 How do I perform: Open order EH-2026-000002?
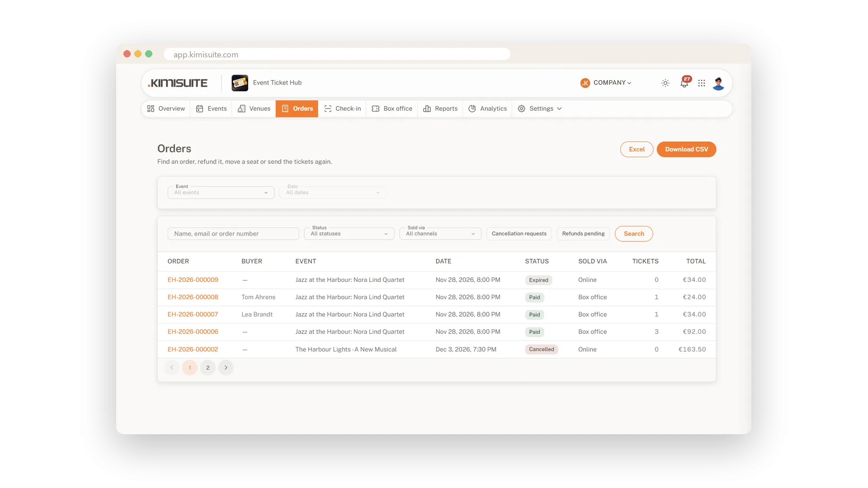pos(193,349)
